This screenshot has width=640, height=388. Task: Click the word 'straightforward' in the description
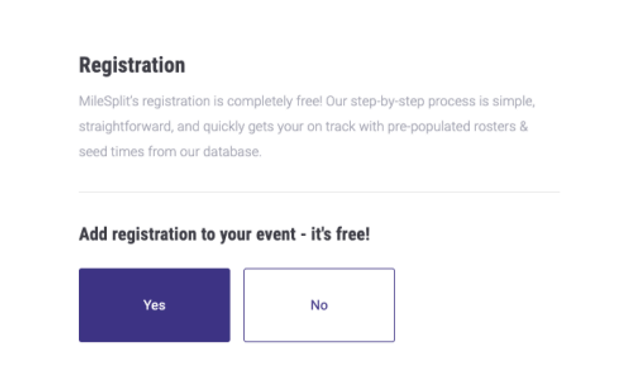(x=125, y=126)
